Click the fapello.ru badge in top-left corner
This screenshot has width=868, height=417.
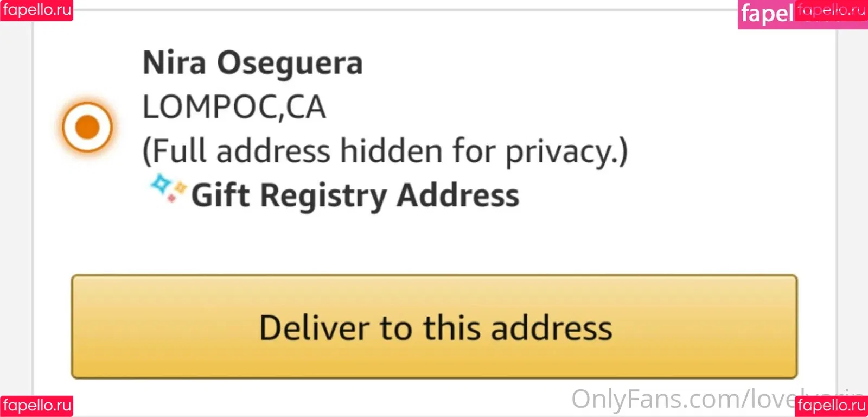pyautogui.click(x=36, y=10)
